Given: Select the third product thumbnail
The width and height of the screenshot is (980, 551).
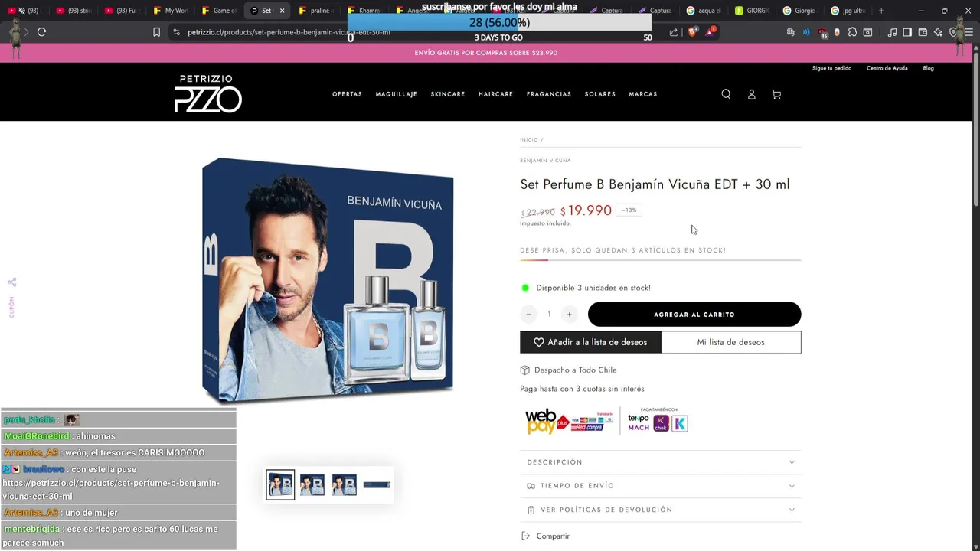Looking at the screenshot, I should [345, 484].
